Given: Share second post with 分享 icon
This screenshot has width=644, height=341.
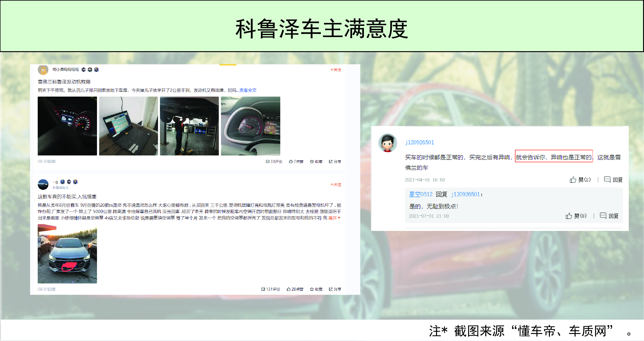Looking at the screenshot, I should [335, 289].
